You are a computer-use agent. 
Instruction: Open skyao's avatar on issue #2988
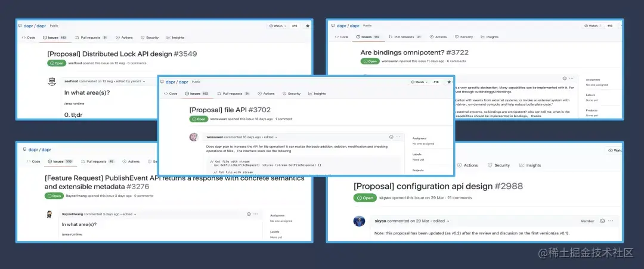[359, 221]
